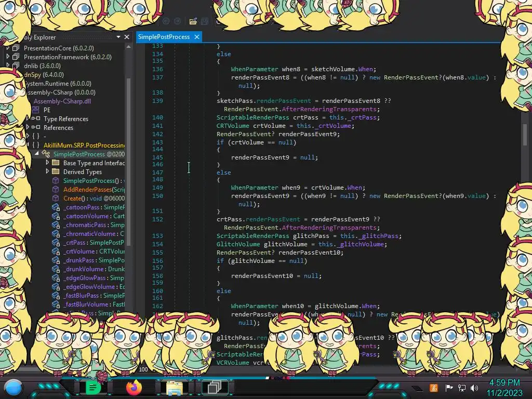Click the AkilliMum namespace braces icon
Image resolution: width=532 pixels, height=399 pixels.
(x=36, y=145)
